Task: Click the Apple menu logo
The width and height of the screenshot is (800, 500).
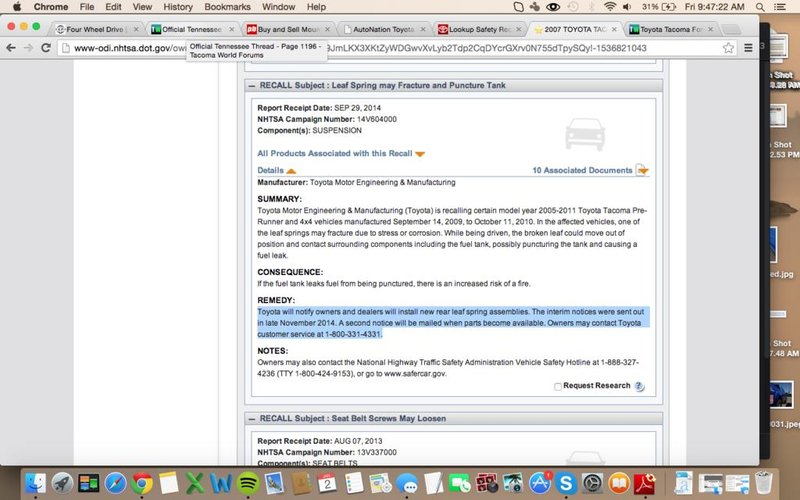Action: [16, 7]
